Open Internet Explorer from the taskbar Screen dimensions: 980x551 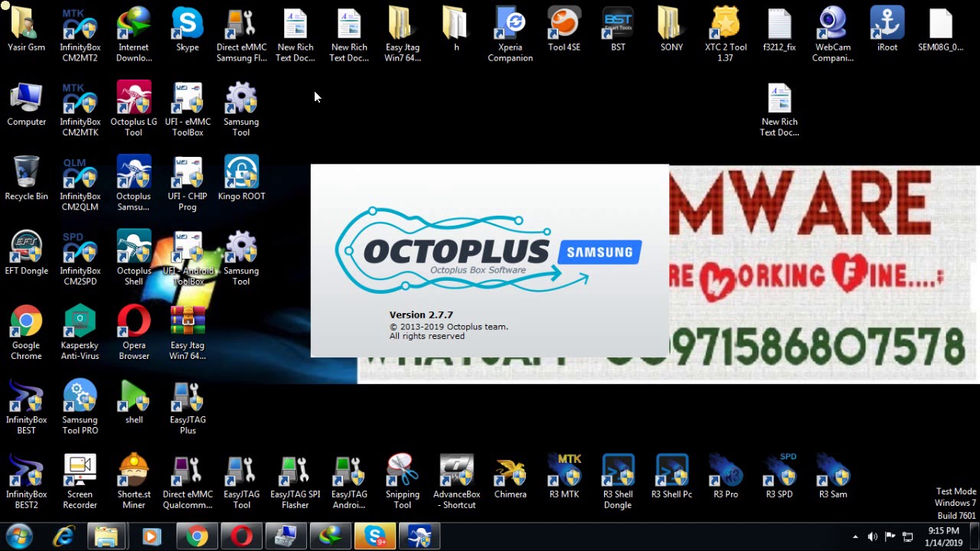63,536
